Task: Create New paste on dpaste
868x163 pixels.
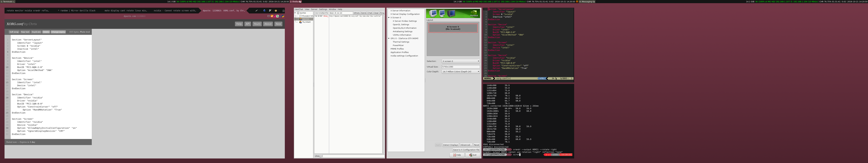Action: tap(278, 24)
